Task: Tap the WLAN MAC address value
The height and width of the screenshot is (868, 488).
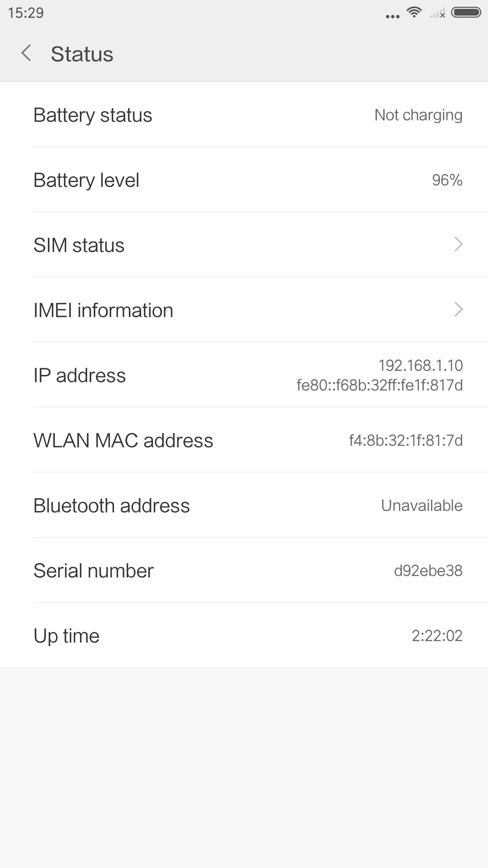Action: point(406,440)
